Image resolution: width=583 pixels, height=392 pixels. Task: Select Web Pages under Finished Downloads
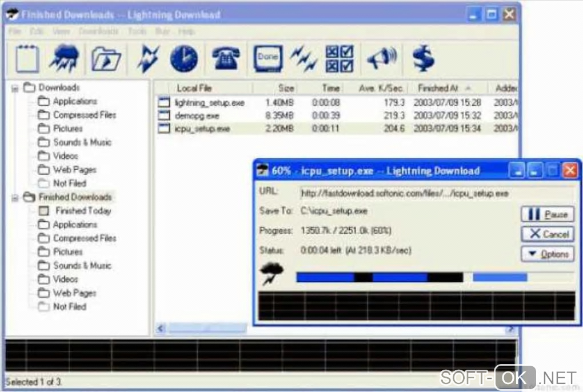coord(67,293)
